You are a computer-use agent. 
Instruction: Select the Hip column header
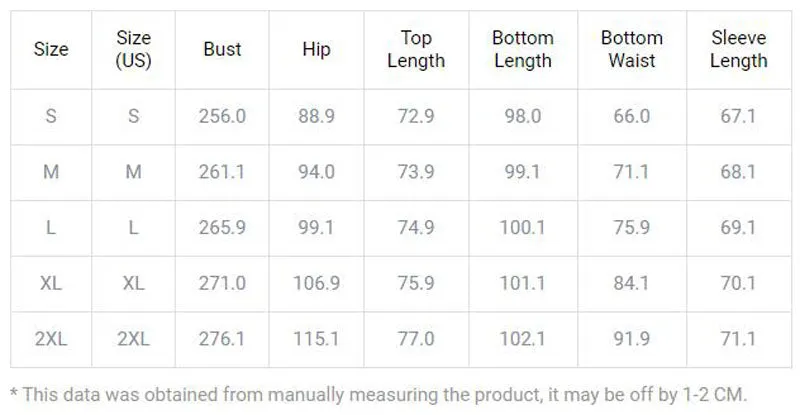(x=316, y=50)
